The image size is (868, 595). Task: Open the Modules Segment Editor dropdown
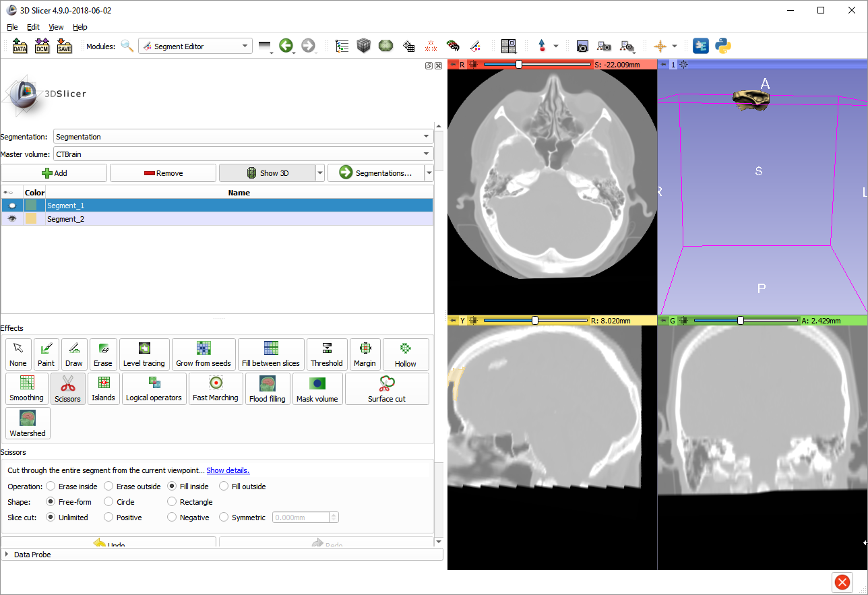pos(195,46)
